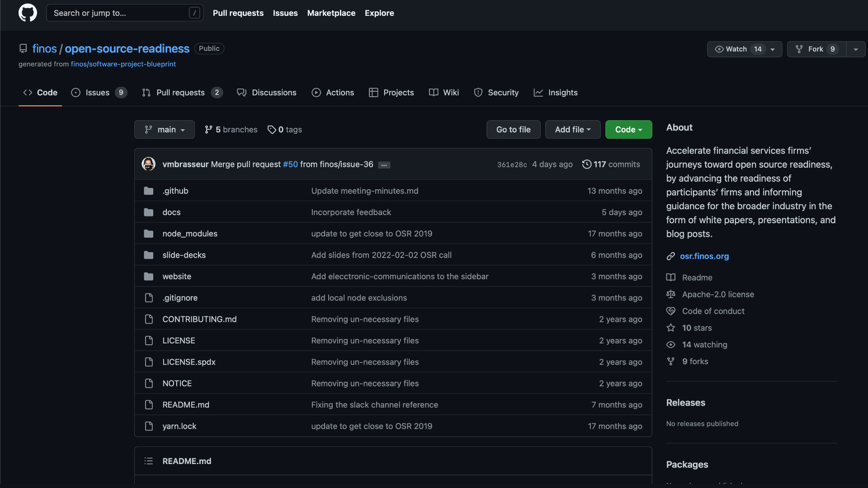Image resolution: width=868 pixels, height=488 pixels.
Task: Click the eye icon by 14 watching
Action: tap(670, 344)
